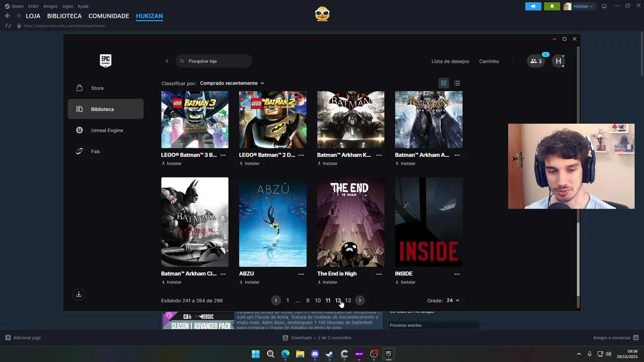Image resolution: width=644 pixels, height=362 pixels.
Task: Open Steam menu in Steam window
Action: click(14, 6)
